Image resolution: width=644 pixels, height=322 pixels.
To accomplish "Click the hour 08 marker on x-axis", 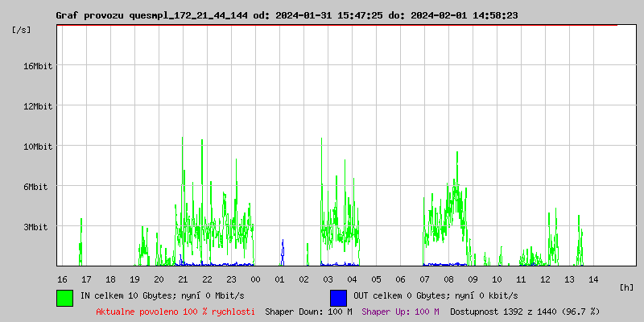I will pyautogui.click(x=448, y=279).
